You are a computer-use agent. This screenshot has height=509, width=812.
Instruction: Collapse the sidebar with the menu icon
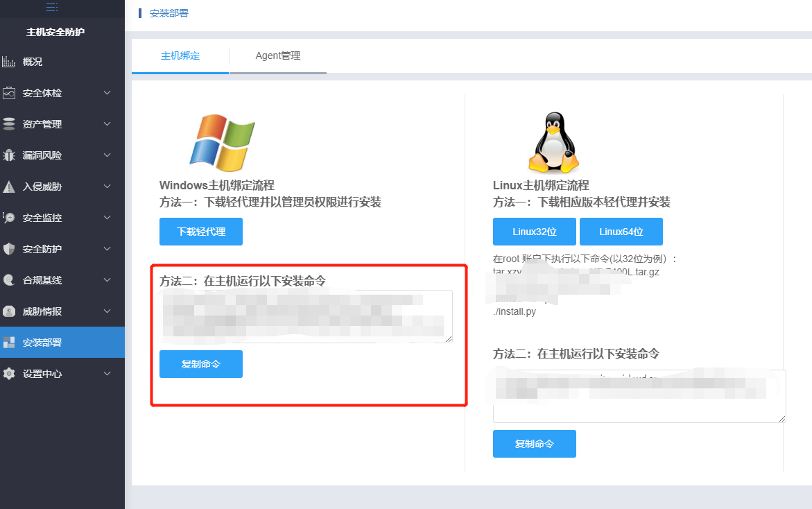pos(52,7)
